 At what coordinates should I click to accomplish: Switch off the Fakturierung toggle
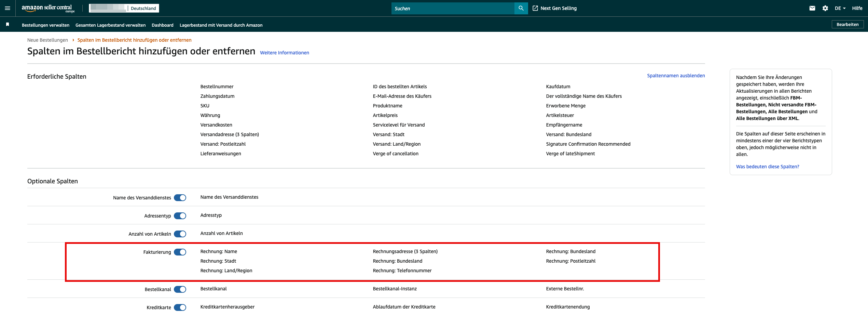pos(180,252)
